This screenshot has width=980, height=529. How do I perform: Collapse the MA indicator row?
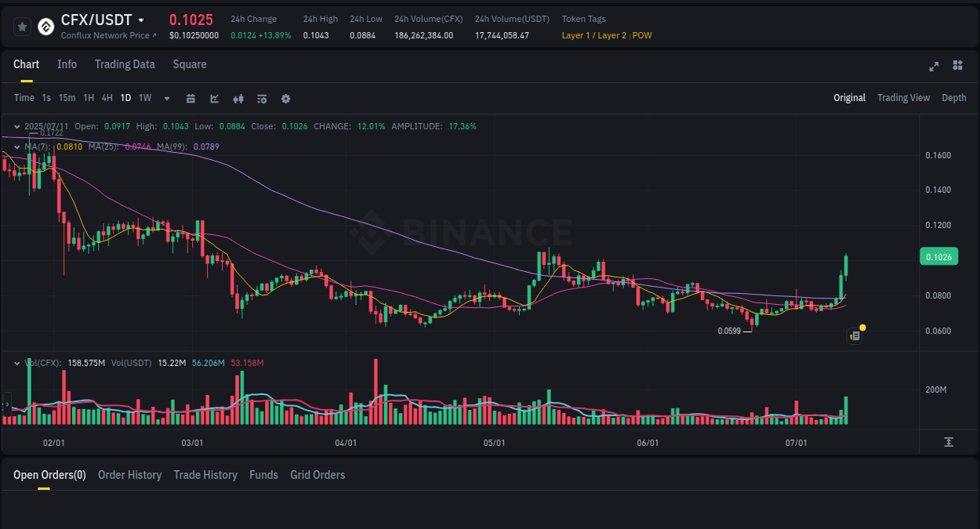pyautogui.click(x=16, y=147)
